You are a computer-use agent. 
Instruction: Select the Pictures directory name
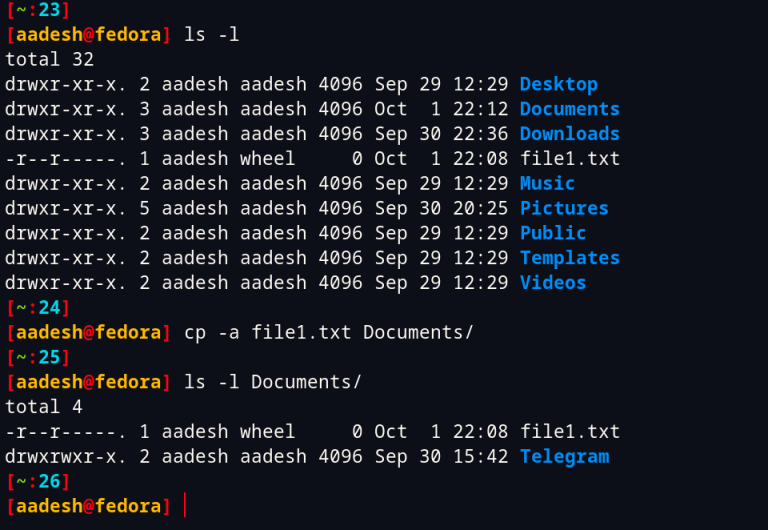(x=564, y=208)
